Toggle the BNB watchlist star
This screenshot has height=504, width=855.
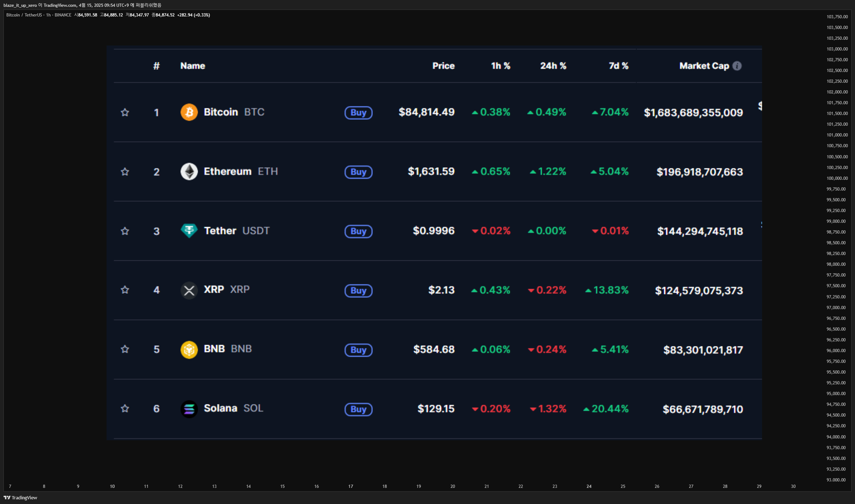click(x=125, y=349)
